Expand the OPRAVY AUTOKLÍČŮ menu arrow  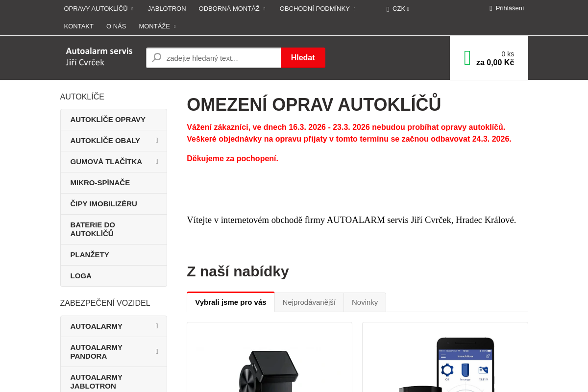(131, 8)
